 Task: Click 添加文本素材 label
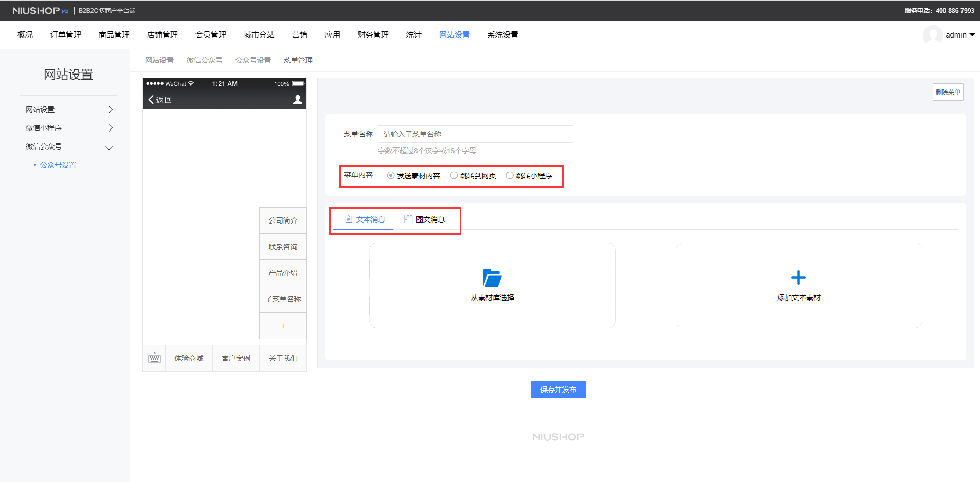coord(799,298)
